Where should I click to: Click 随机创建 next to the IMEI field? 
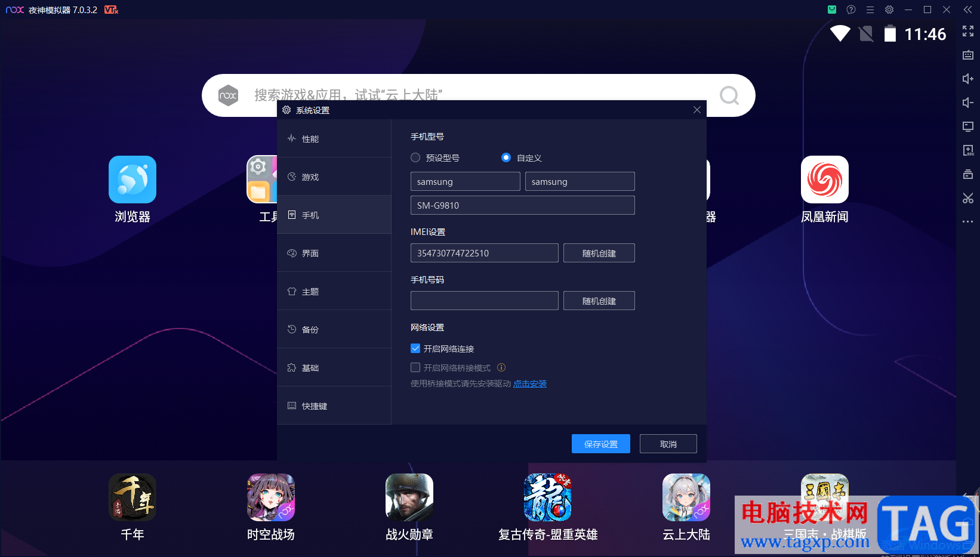pos(599,253)
